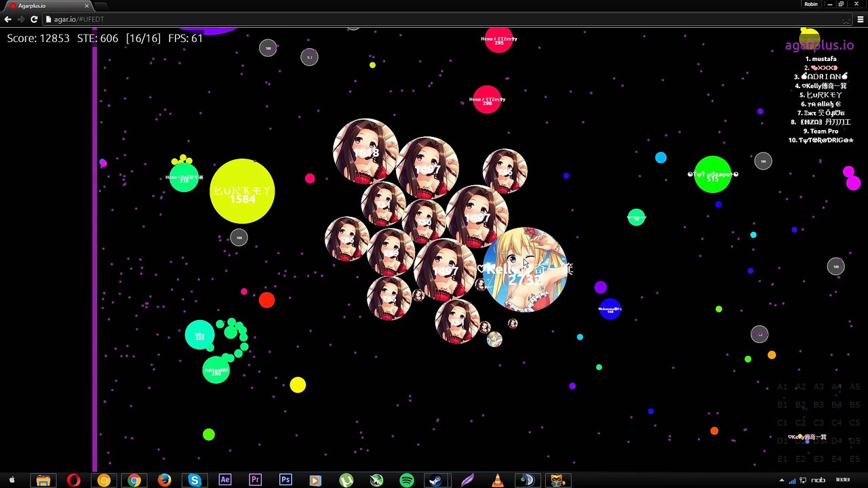The height and width of the screenshot is (488, 868).
Task: Click the small blue cell with mass 168
Action: pos(610,309)
